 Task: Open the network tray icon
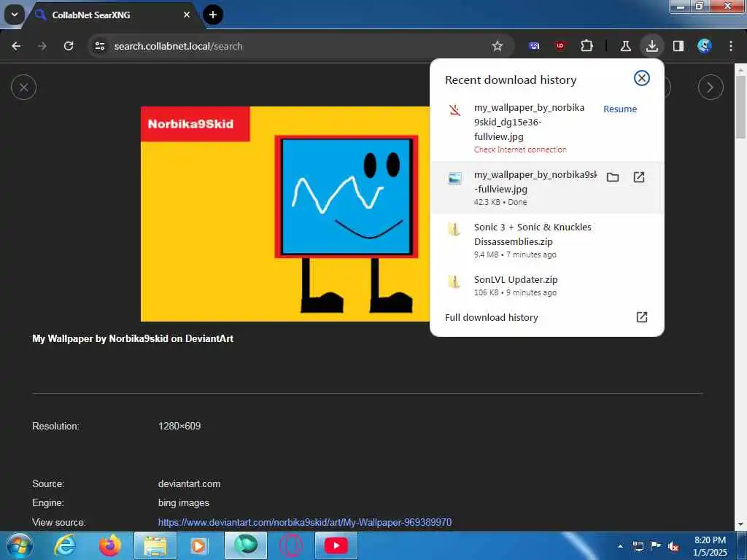638,546
